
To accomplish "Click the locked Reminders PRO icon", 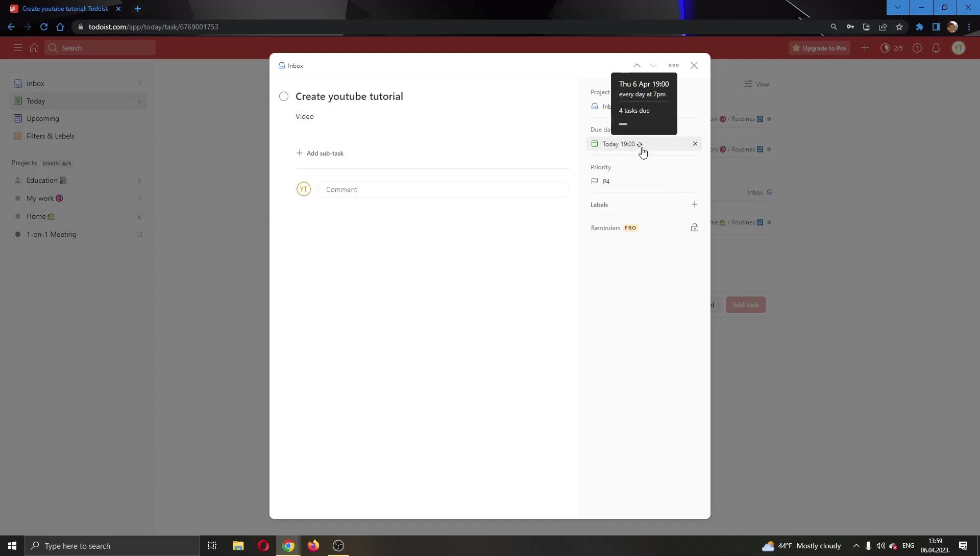I will pyautogui.click(x=695, y=228).
